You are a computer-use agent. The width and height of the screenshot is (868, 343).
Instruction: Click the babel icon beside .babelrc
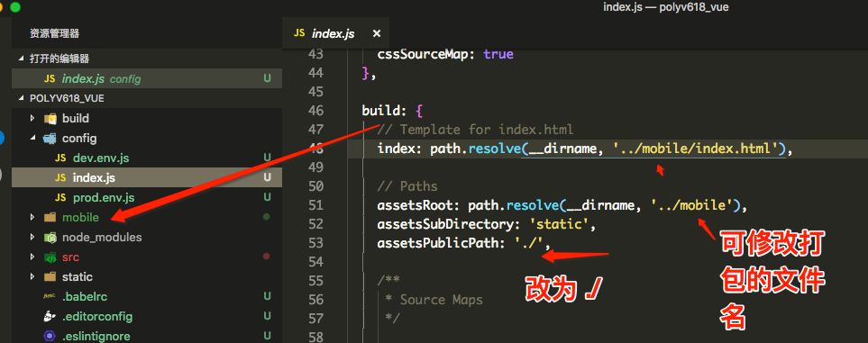tap(50, 296)
